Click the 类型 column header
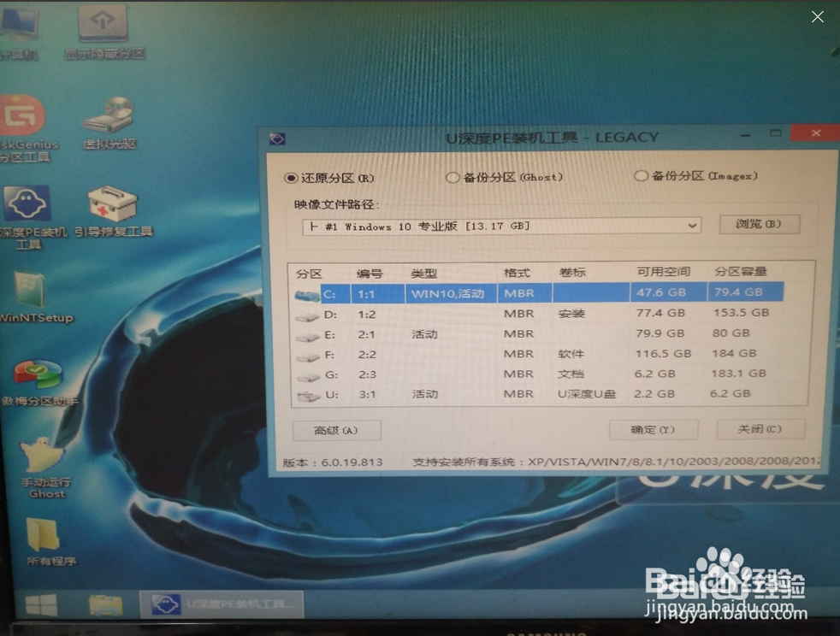Viewport: 840px width, 636px height. (x=423, y=274)
